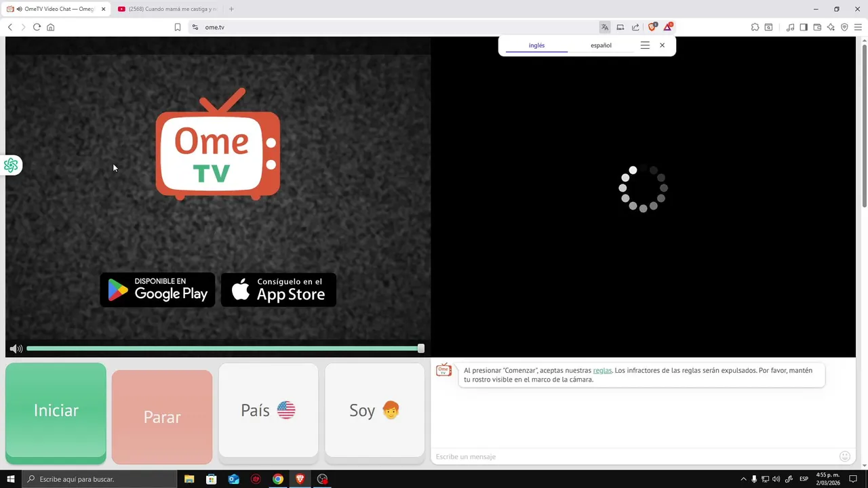This screenshot has height=488, width=868.
Task: Open the search tabs icon beside extensions
Action: click(768, 27)
